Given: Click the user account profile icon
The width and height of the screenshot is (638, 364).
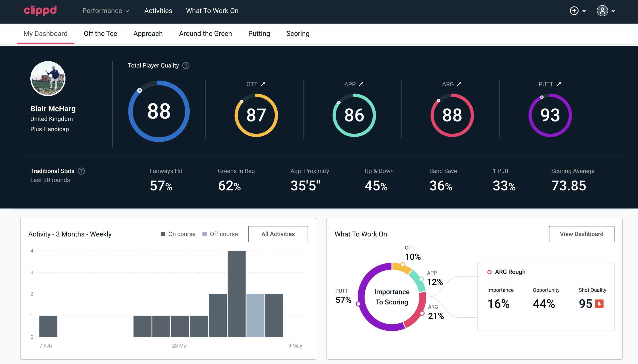Looking at the screenshot, I should [603, 11].
